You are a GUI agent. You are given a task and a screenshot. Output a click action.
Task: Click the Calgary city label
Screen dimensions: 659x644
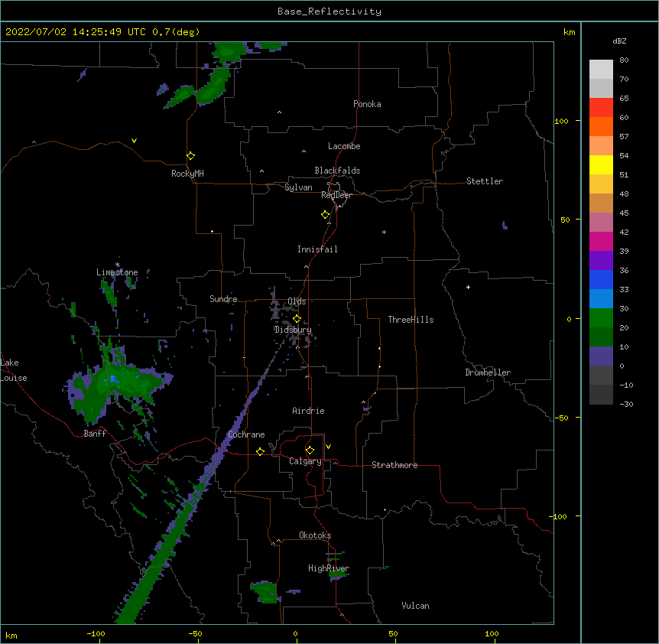coord(305,461)
